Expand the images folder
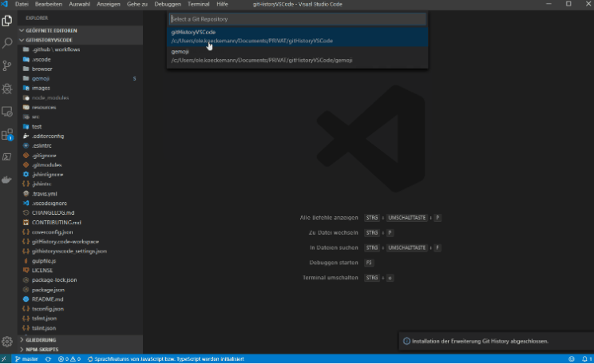This screenshot has width=594, height=364. (x=81, y=89)
